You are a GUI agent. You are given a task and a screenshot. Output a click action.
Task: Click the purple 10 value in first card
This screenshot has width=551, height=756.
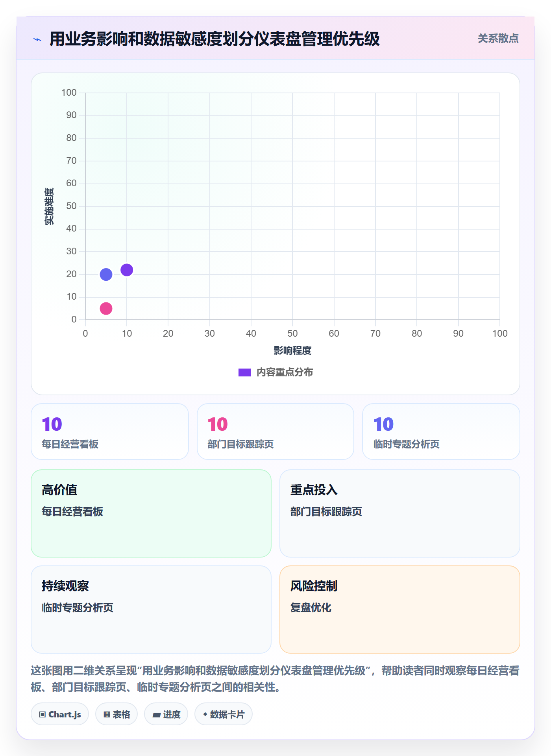52,424
